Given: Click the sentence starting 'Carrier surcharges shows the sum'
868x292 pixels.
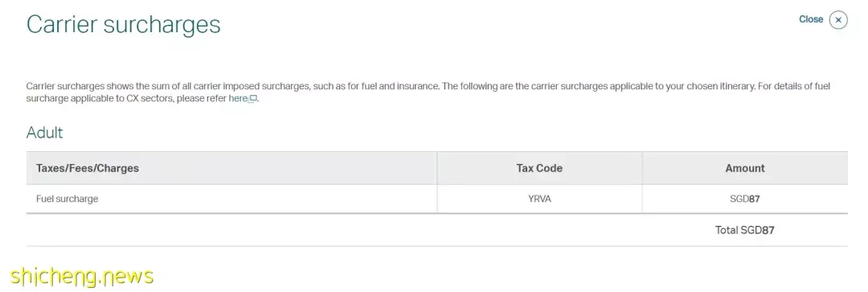Looking at the screenshot, I should (233, 86).
